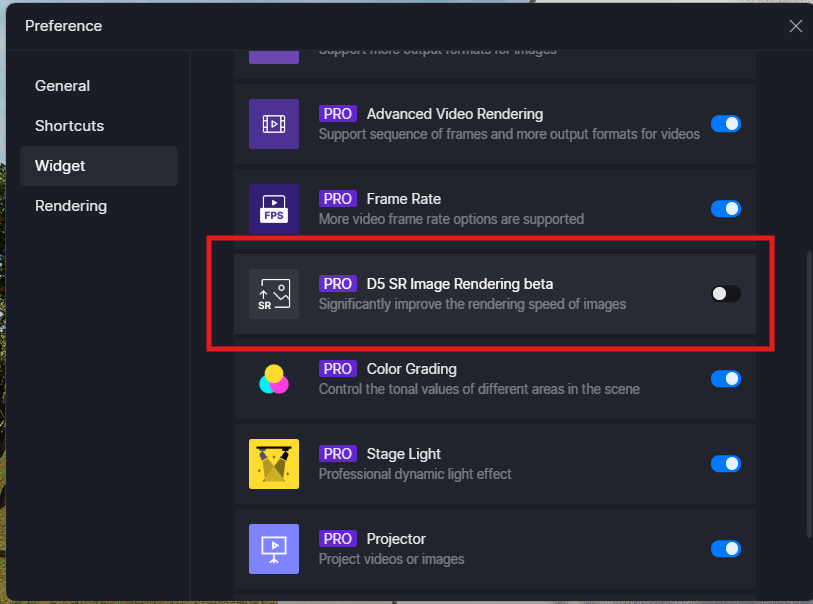The image size is (813, 604).
Task: Switch off the Color Grading widget
Action: [725, 379]
